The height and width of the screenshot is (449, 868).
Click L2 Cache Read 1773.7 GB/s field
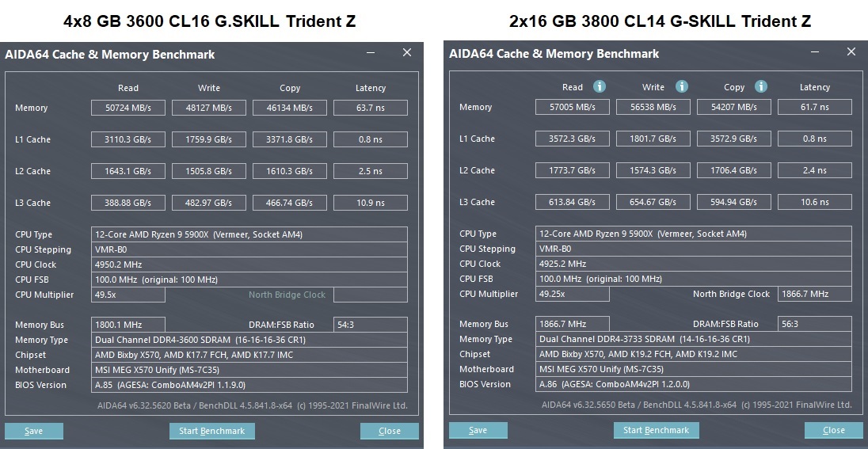[x=573, y=170]
